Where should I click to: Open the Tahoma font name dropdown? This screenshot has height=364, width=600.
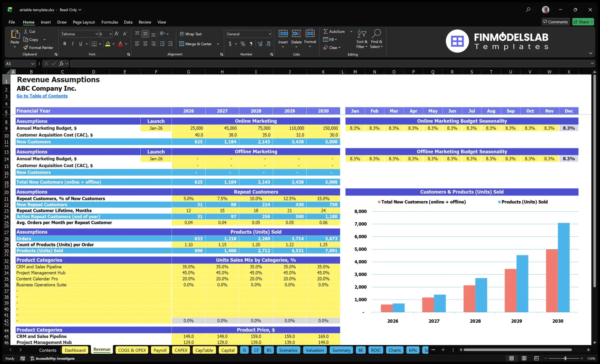tap(97, 34)
